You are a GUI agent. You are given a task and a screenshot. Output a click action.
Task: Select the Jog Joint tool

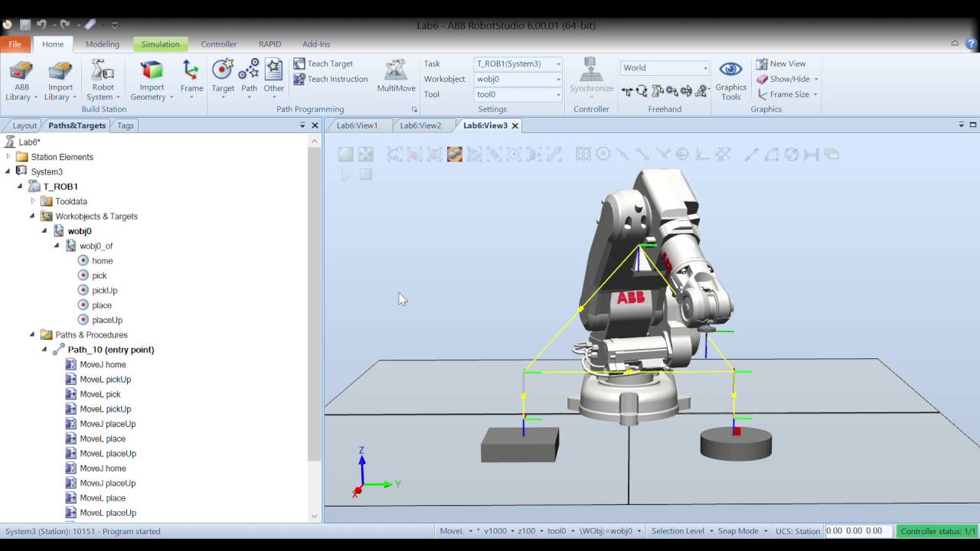tap(657, 91)
